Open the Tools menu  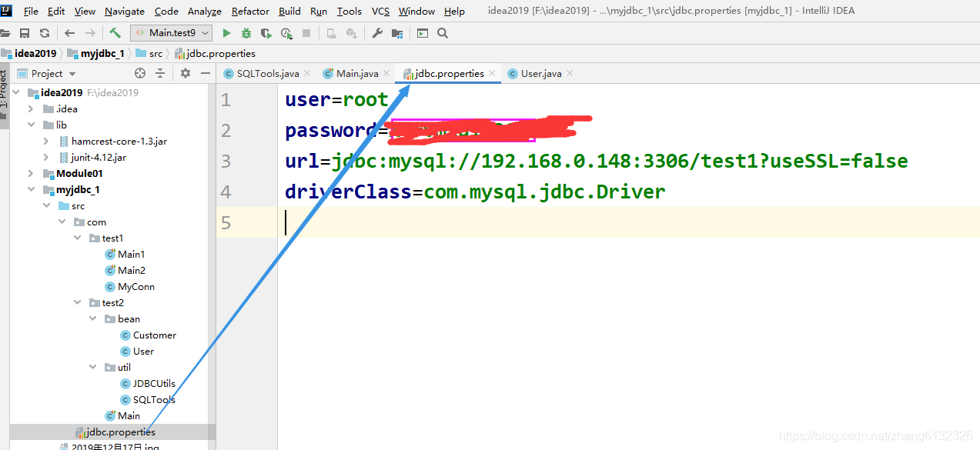[350, 11]
